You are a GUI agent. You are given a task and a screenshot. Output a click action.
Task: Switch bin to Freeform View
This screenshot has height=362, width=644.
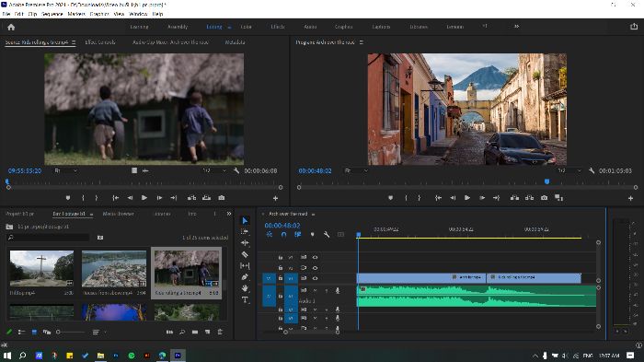point(47,332)
